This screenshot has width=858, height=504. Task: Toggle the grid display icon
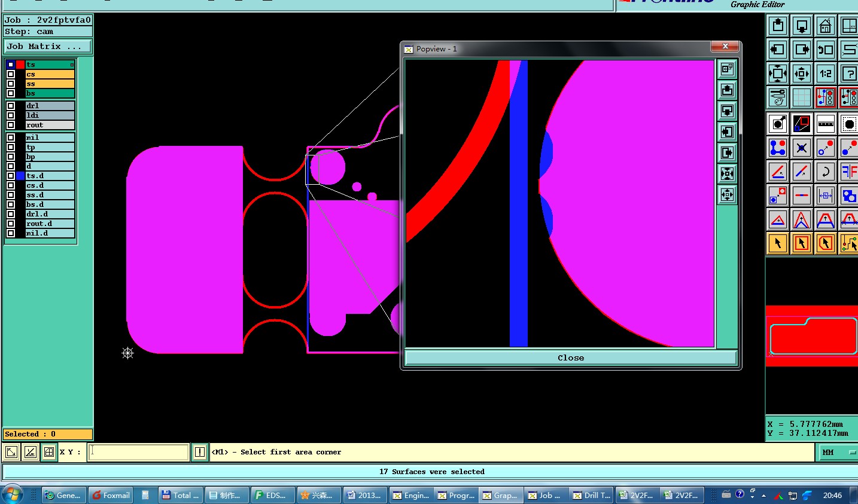pyautogui.click(x=802, y=97)
